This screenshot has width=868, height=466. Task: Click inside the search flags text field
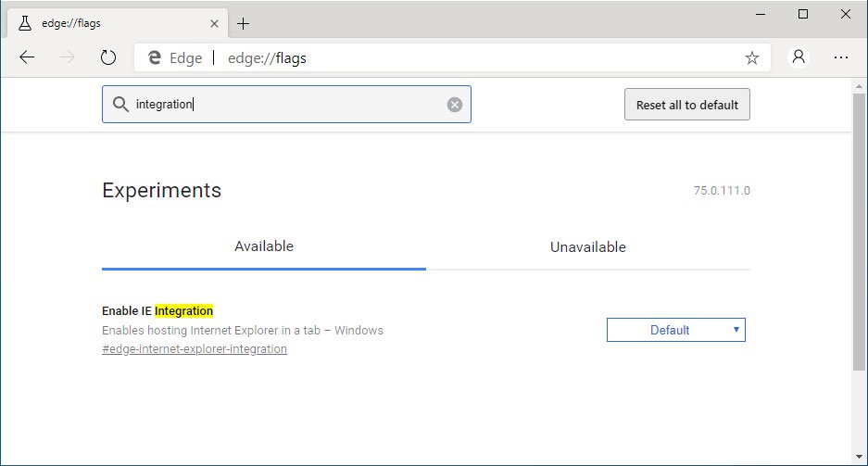(x=286, y=104)
